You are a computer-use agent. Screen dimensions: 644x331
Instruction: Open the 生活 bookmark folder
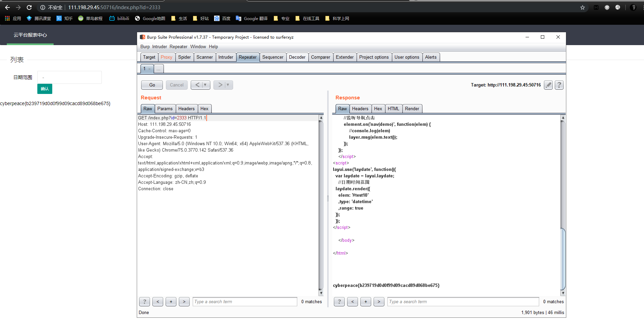click(x=179, y=18)
